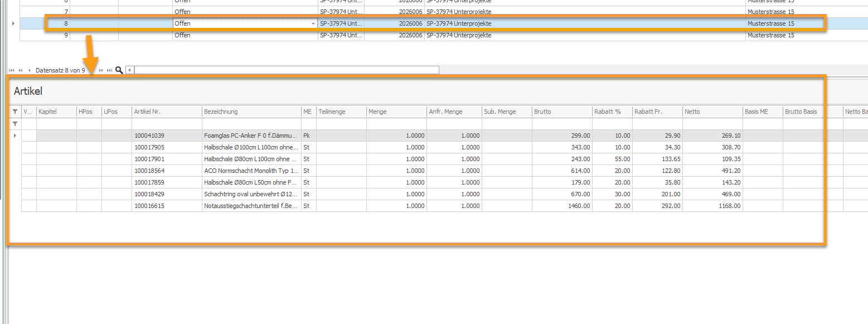This screenshot has height=324, width=868.
Task: Sort by Bezeichnung column header
Action: pyautogui.click(x=251, y=112)
